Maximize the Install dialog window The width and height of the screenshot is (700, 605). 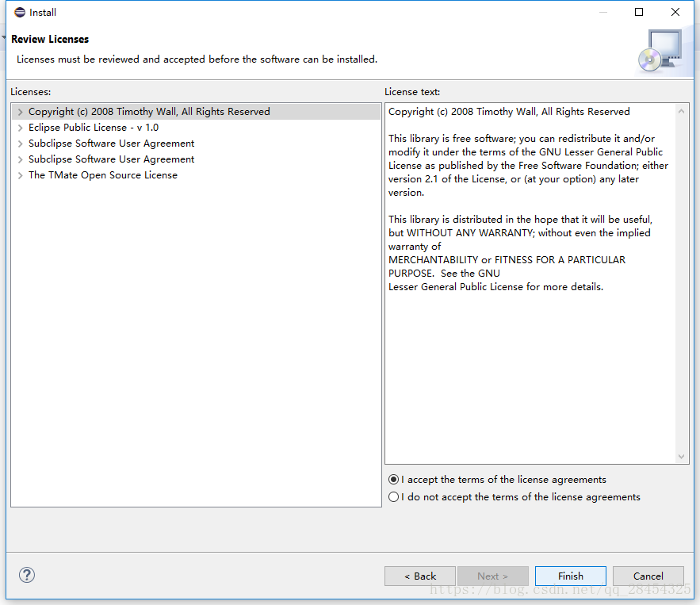639,12
